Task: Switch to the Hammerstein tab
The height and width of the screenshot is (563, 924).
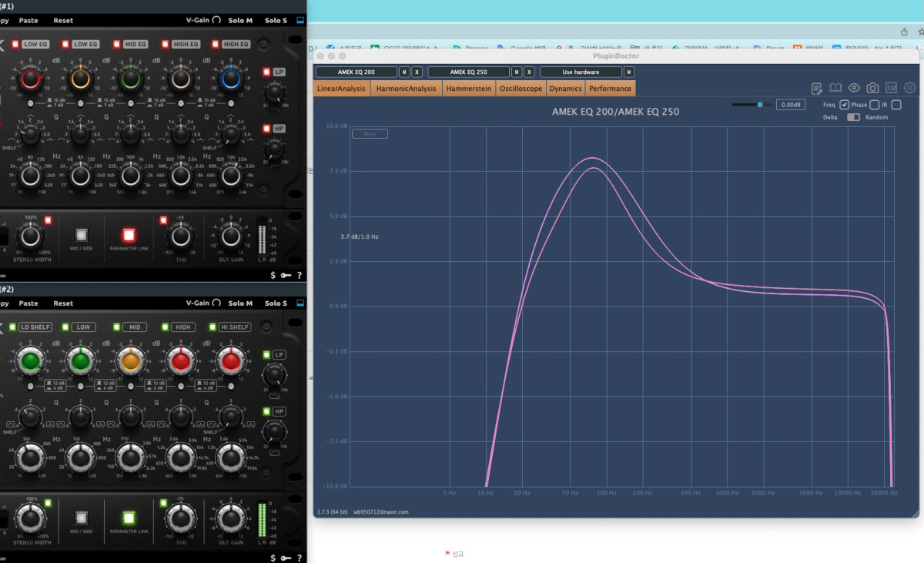Action: [x=468, y=89]
